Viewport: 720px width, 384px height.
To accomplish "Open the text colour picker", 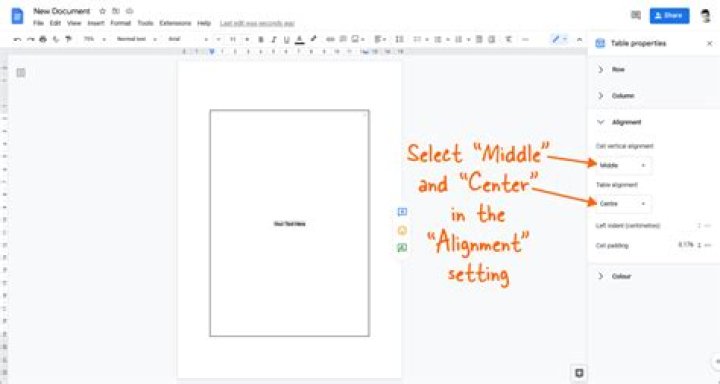I will point(299,40).
